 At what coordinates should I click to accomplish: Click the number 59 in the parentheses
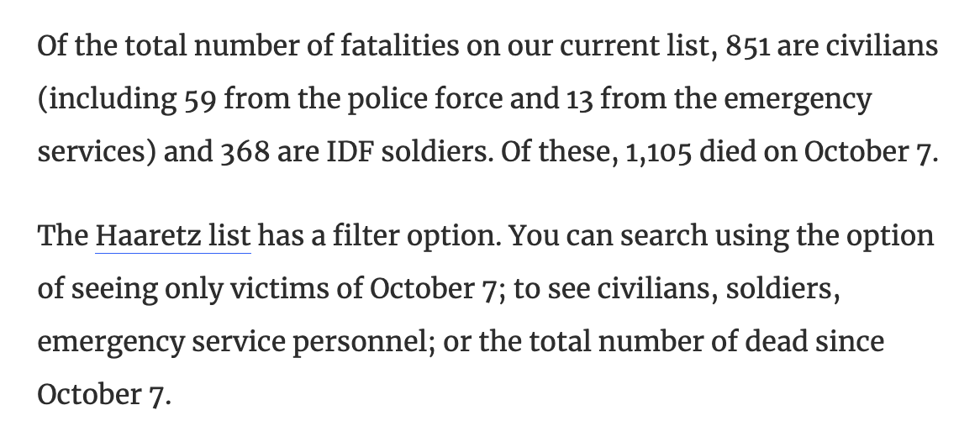[199, 101]
